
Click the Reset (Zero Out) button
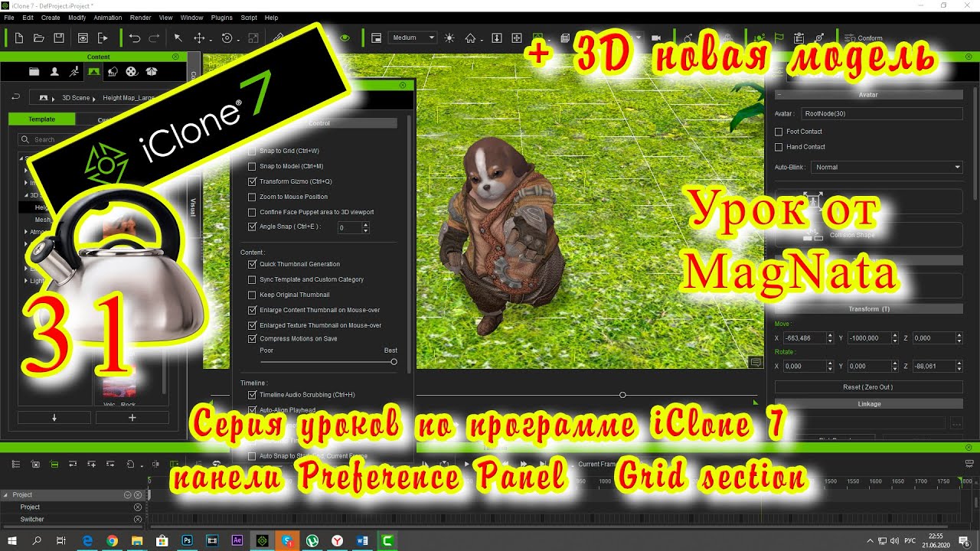868,387
